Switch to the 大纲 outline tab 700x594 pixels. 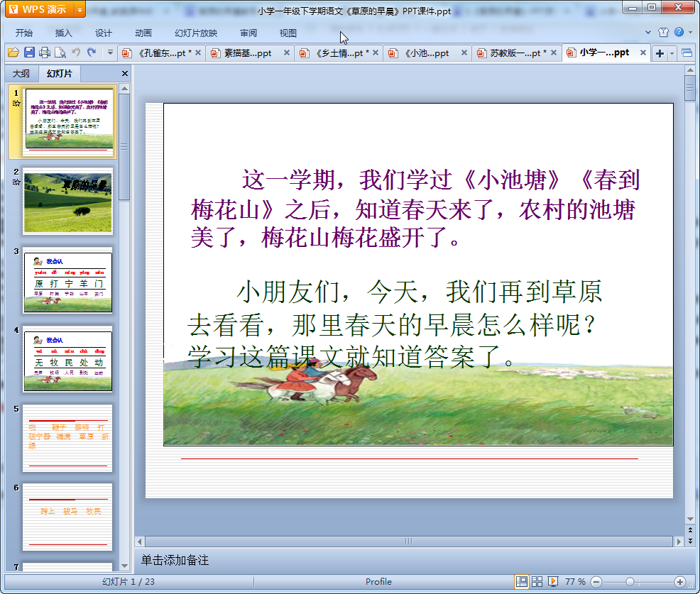point(21,74)
